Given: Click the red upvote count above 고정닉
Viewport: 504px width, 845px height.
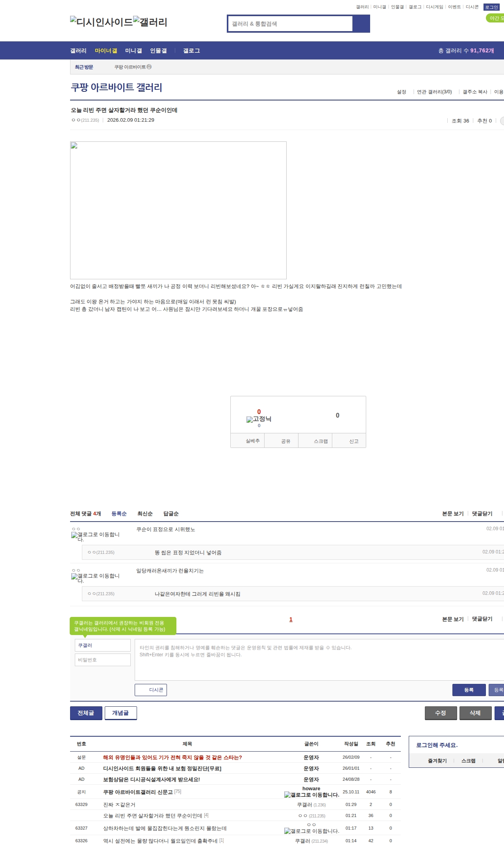Looking at the screenshot, I should pyautogui.click(x=259, y=412).
